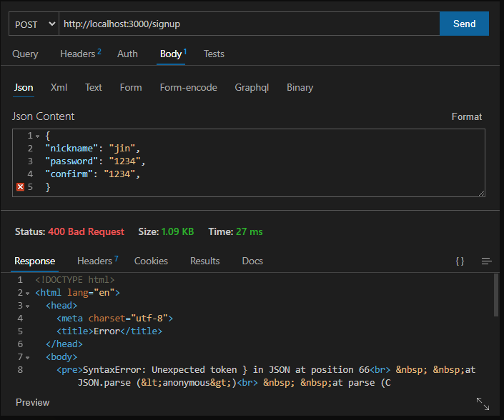The image size is (504, 420).
Task: Open the Cookies tab
Action: coord(151,261)
